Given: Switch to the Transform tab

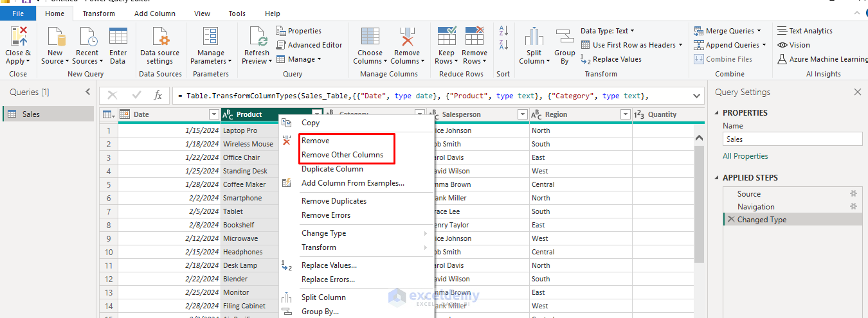Looking at the screenshot, I should [99, 13].
